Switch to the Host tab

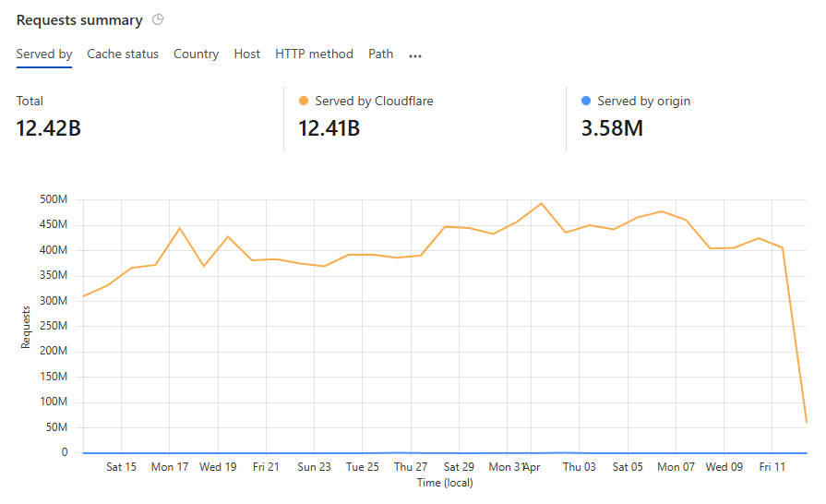247,54
